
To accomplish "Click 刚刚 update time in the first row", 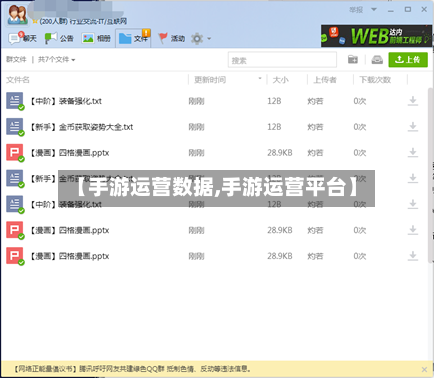I will coord(196,101).
